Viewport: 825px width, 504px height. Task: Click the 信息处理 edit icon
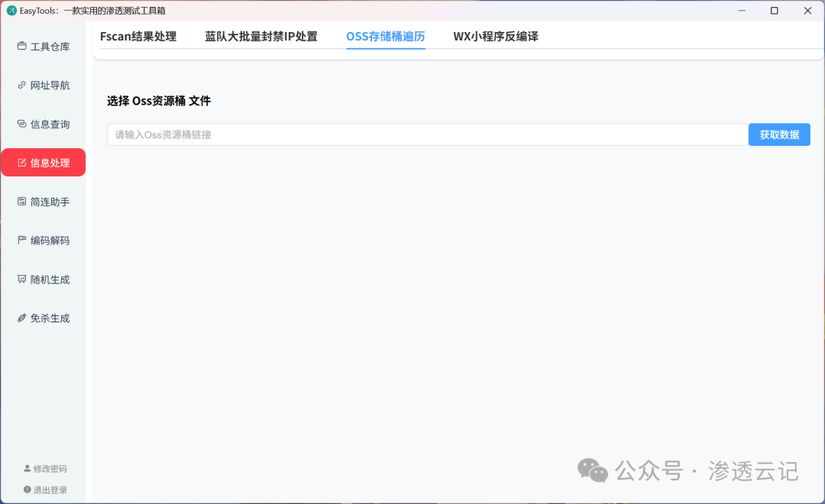tap(21, 163)
